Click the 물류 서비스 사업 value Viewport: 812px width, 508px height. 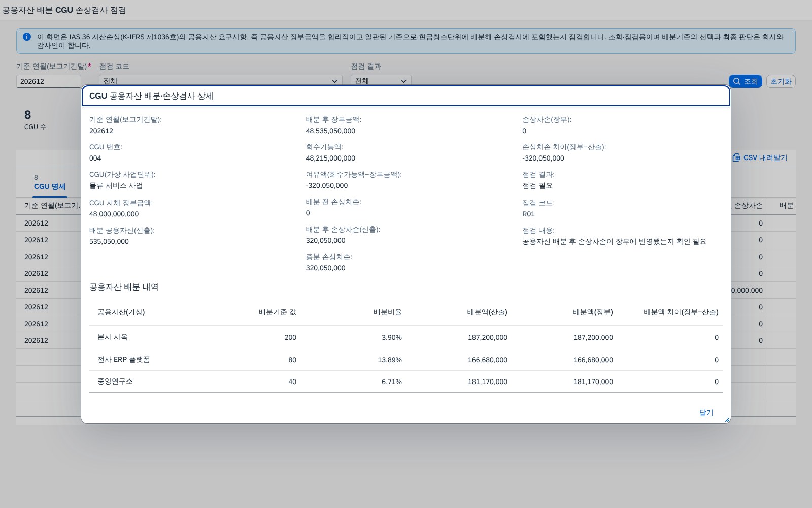coord(116,185)
